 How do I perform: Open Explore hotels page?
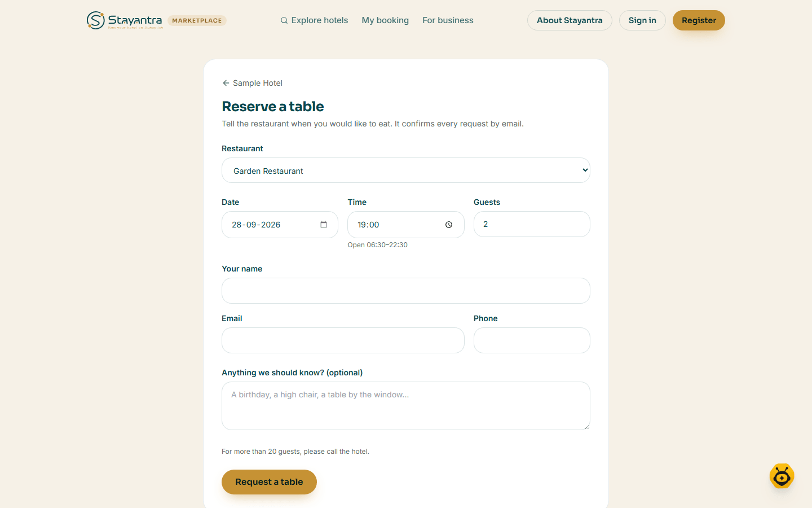pos(315,20)
